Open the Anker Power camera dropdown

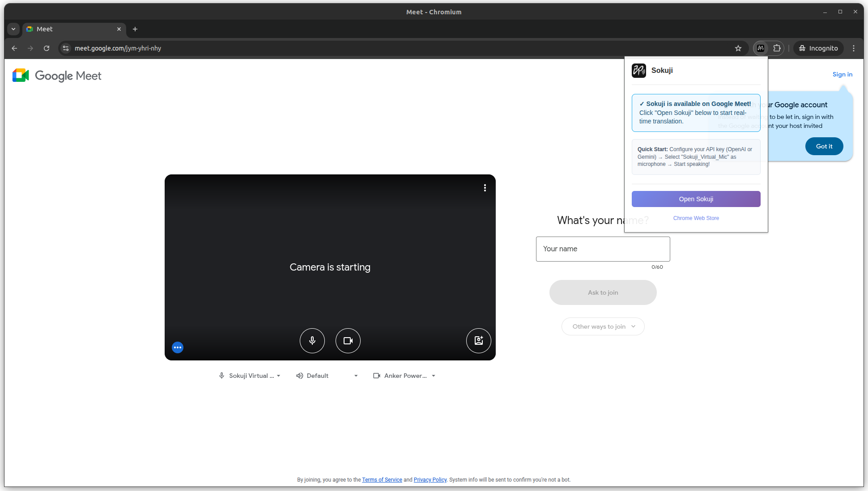tap(404, 376)
